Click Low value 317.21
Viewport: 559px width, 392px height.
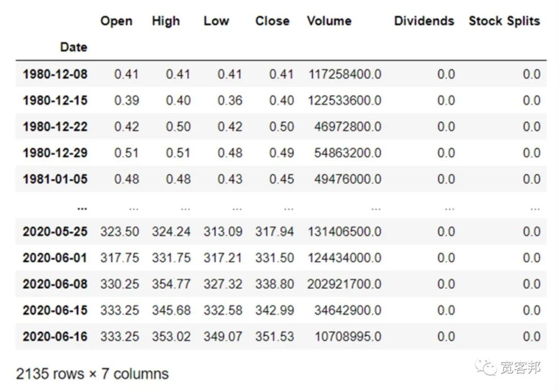click(x=223, y=258)
